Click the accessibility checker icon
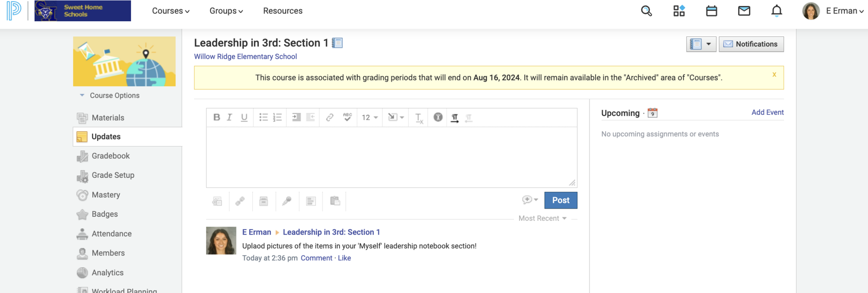Screen dimensions: 868x293 coord(438,117)
